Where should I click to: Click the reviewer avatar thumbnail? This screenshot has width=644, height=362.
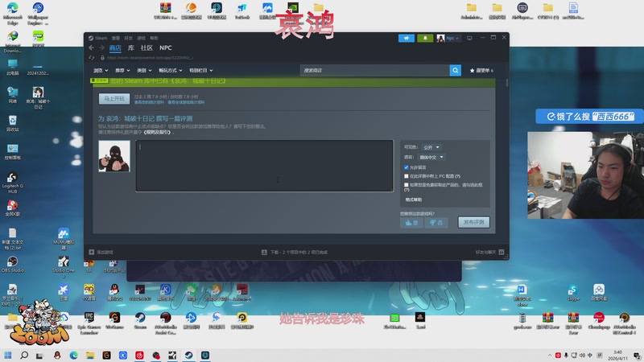[x=114, y=156]
